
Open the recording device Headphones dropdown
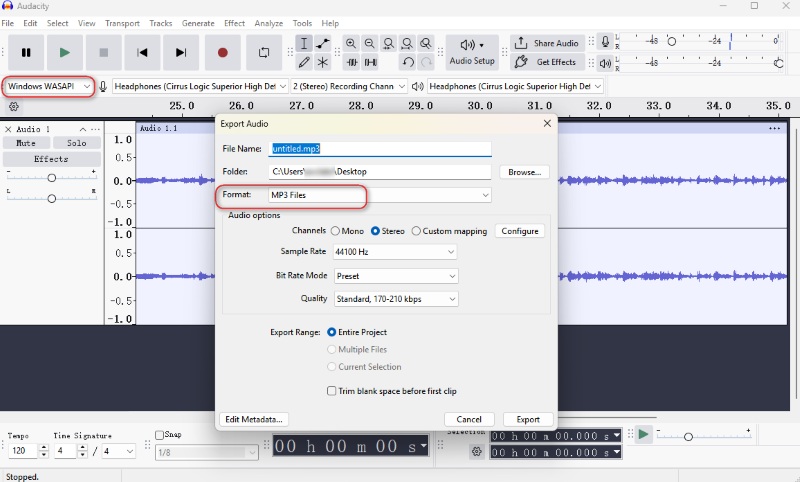[x=201, y=86]
